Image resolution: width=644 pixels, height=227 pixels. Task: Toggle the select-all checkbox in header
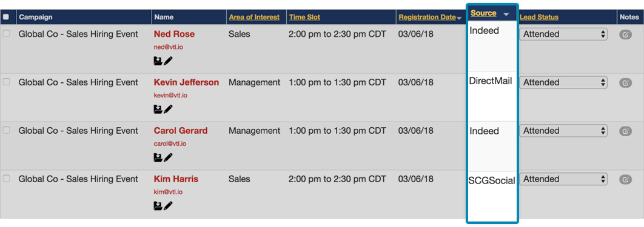point(5,17)
